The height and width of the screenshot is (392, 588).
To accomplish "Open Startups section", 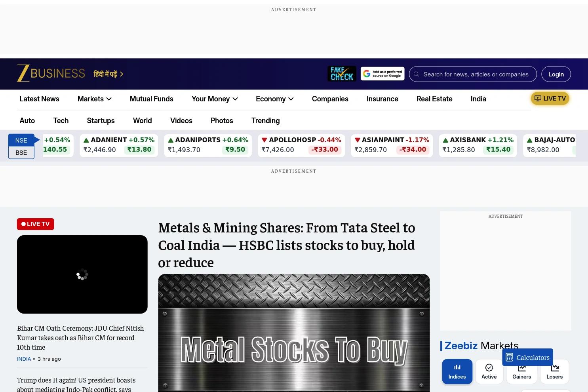I will pos(101,121).
